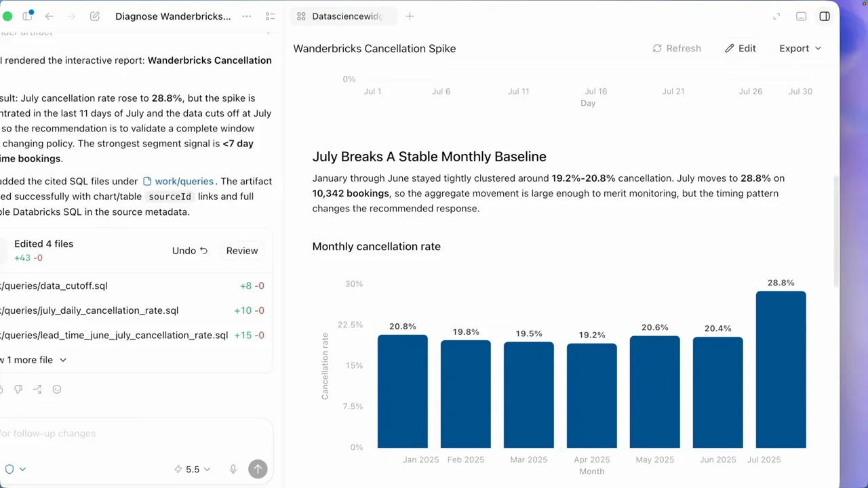868x488 pixels.
Task: Click the sourceId code chip
Action: coord(170,197)
